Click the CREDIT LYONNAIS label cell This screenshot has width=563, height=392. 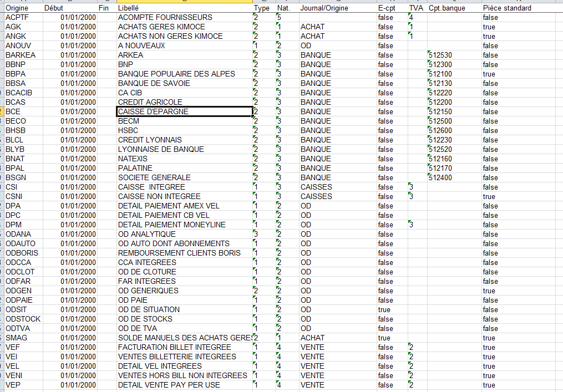150,140
